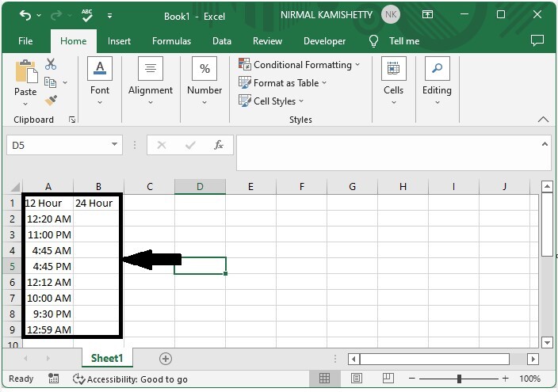Open the Review tab
This screenshot has width=558, height=392.
point(267,41)
